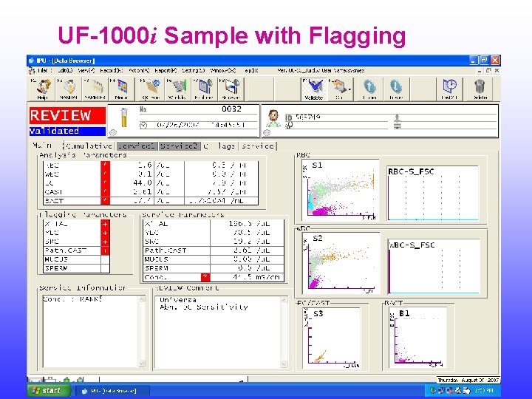Switch to the Main tab
The width and height of the screenshot is (532, 399).
(42, 146)
